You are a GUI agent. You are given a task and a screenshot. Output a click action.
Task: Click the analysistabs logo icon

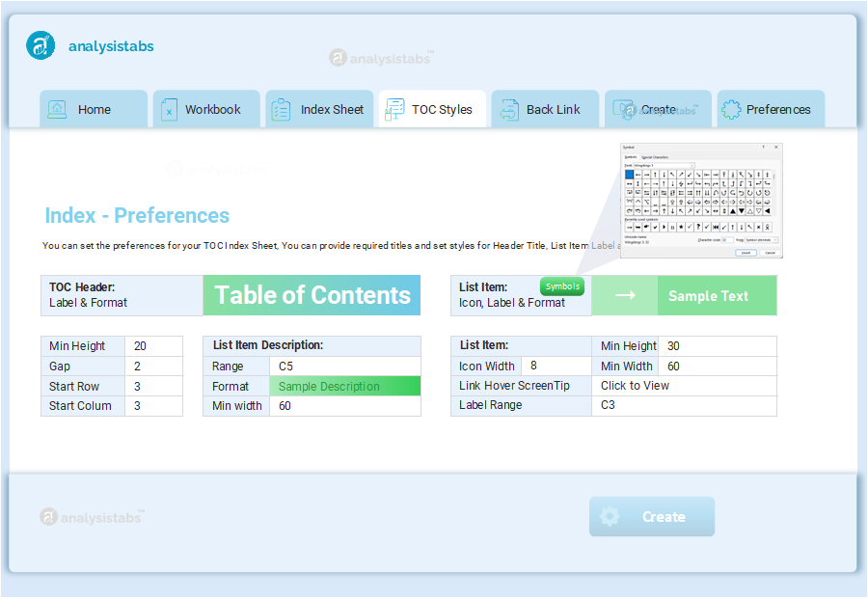pos(41,44)
